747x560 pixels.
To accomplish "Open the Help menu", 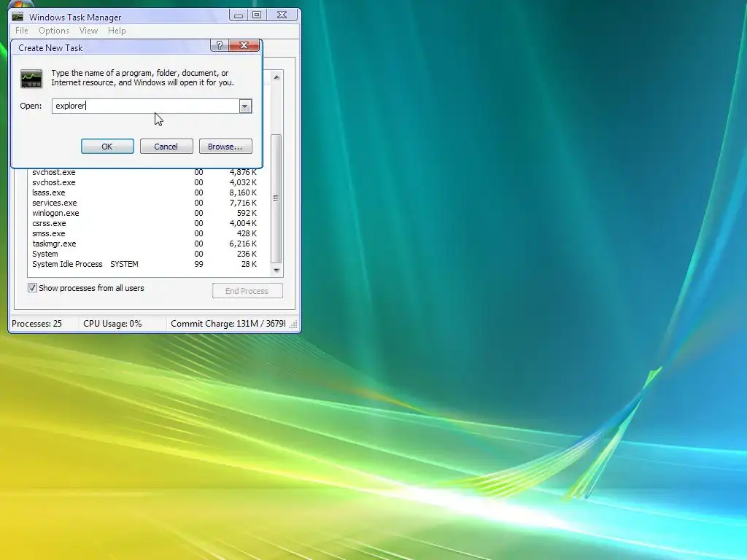I will (x=117, y=31).
